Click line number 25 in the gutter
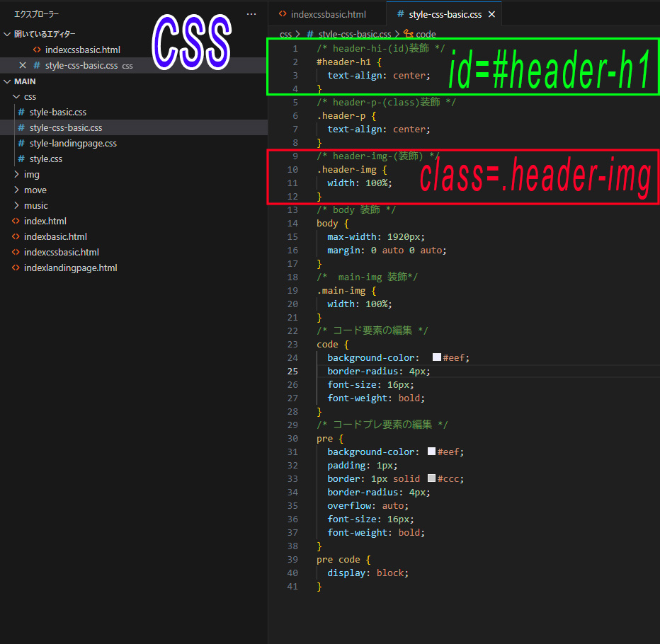Screen dimensions: 660x644 point(292,372)
